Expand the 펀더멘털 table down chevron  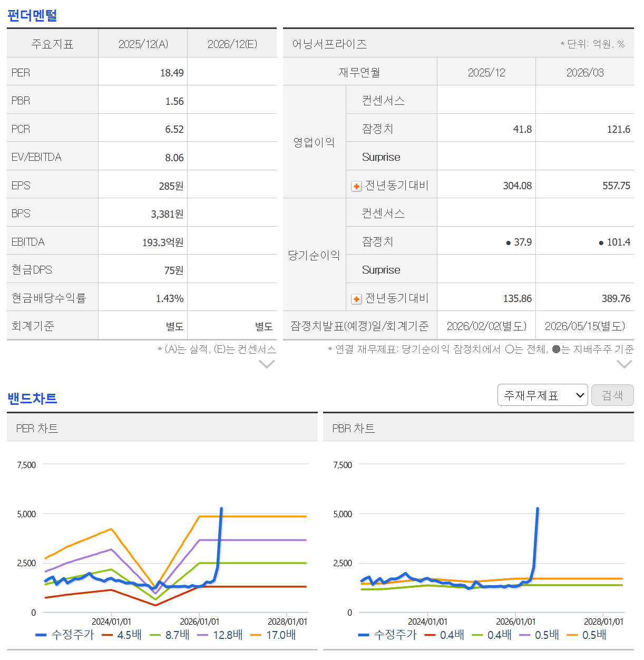[267, 364]
